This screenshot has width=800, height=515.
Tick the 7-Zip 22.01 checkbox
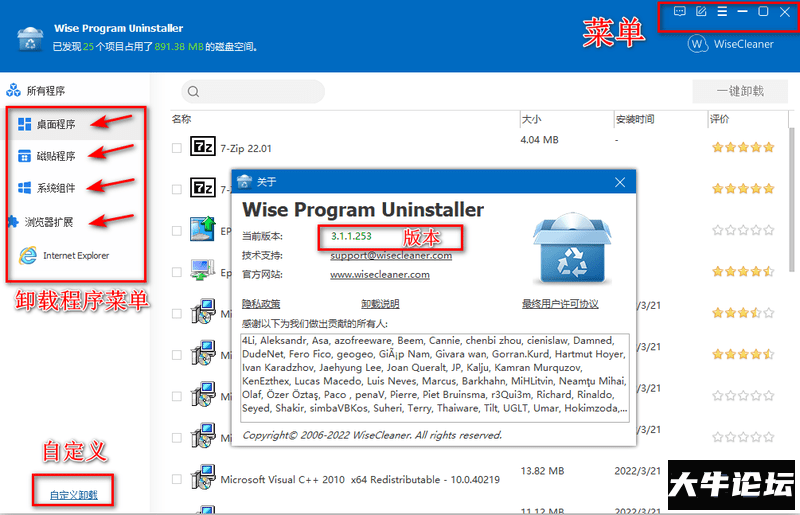[177, 148]
